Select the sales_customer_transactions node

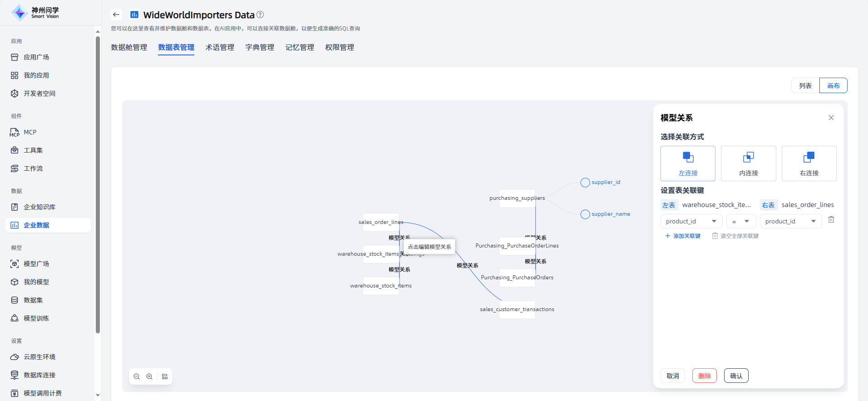point(517,309)
